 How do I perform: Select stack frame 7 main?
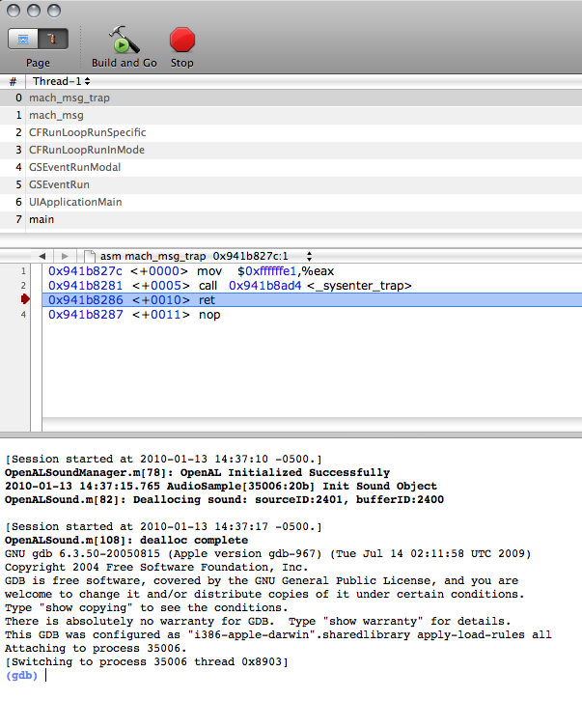(x=291, y=219)
